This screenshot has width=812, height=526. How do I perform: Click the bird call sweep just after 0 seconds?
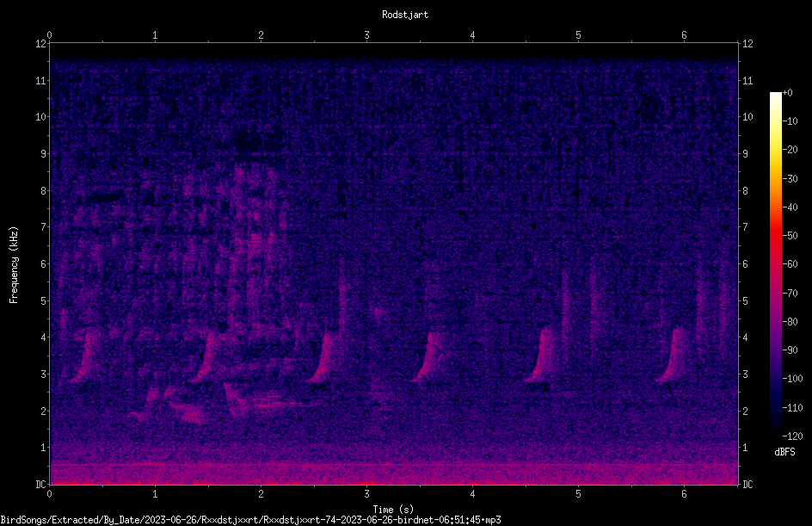(83, 357)
